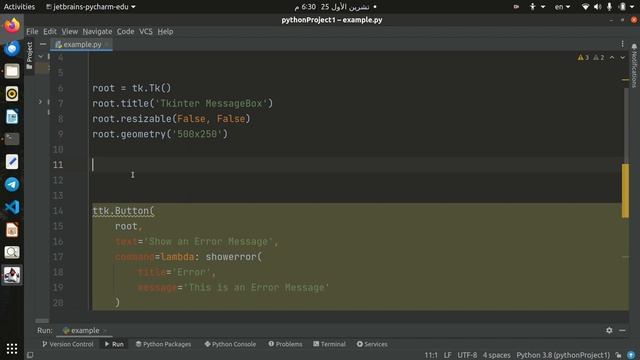Launch Visual Studio Code from dock
Image resolution: width=640 pixels, height=360 pixels.
click(12, 207)
